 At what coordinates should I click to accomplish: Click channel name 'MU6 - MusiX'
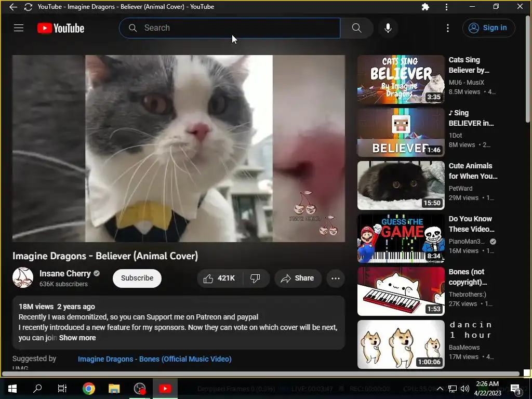(x=466, y=83)
